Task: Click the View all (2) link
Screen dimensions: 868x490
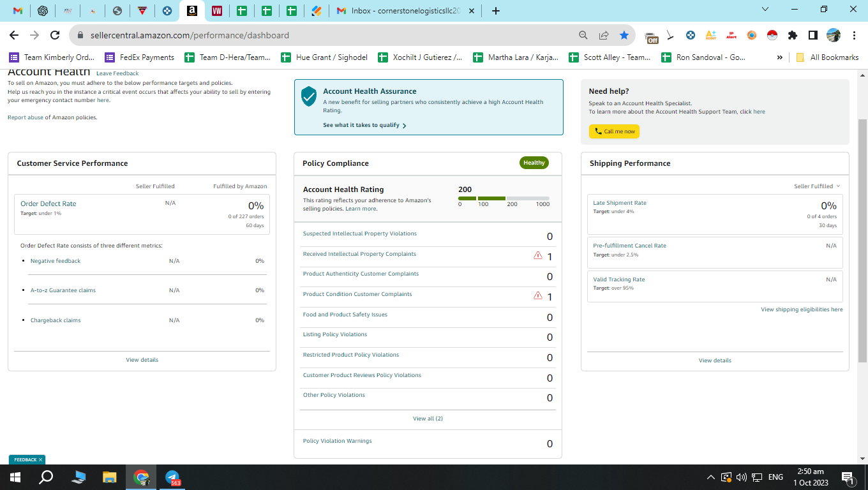Action: pos(428,419)
